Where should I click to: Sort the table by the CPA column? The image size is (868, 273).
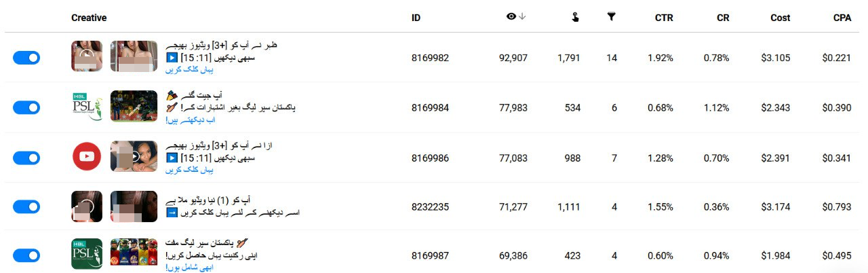coord(842,18)
